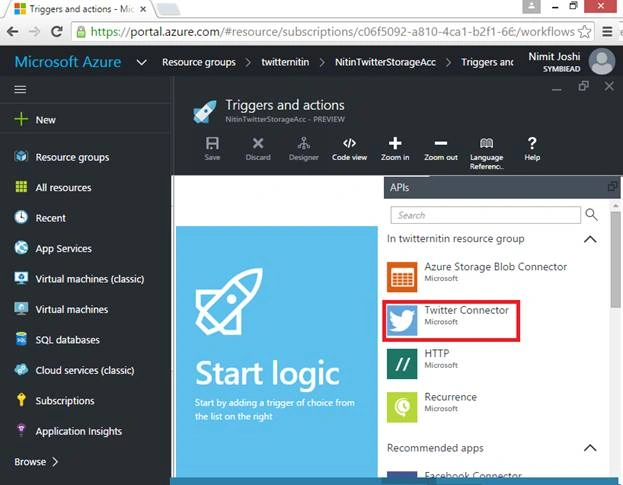Open Resource groups in the sidebar
This screenshot has height=485, width=623.
pyautogui.click(x=72, y=157)
